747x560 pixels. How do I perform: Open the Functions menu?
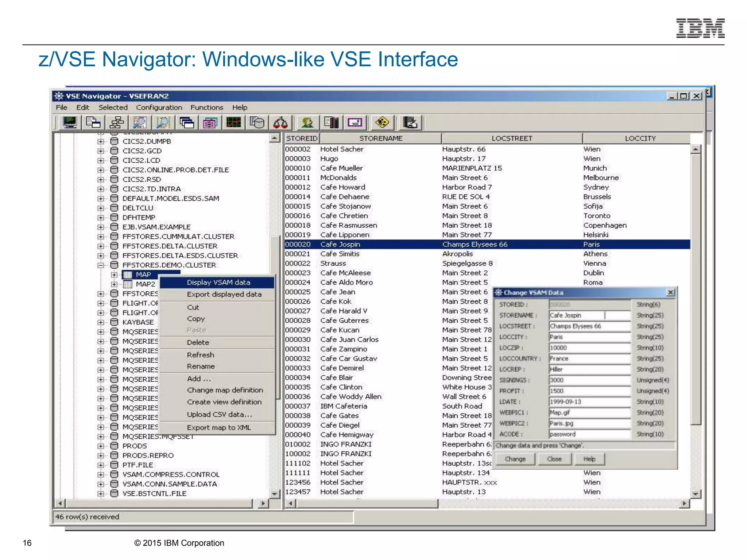click(206, 108)
